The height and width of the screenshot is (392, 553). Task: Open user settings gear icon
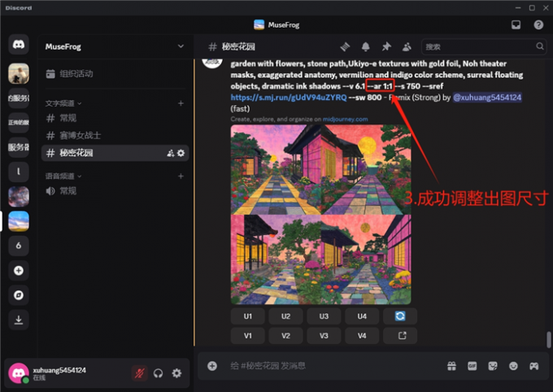[176, 373]
